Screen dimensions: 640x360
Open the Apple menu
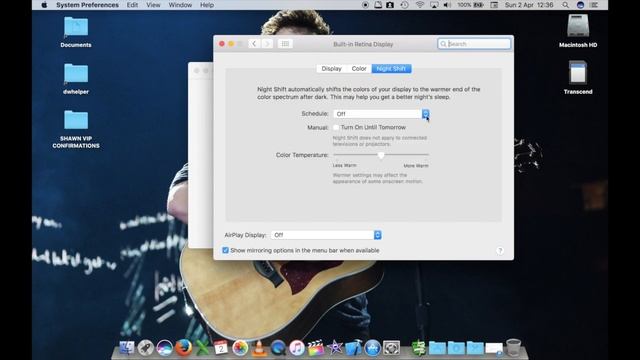[44, 5]
